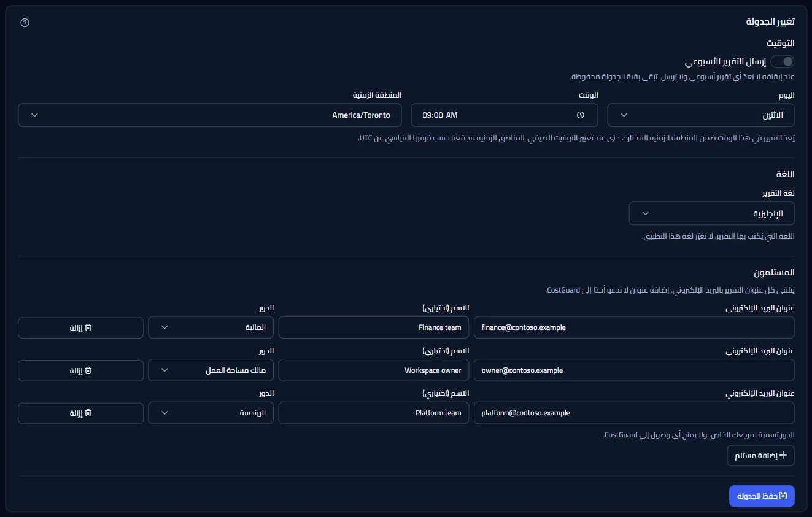
Task: Click trash icon for finance@contoso.example recipient
Action: [88, 327]
